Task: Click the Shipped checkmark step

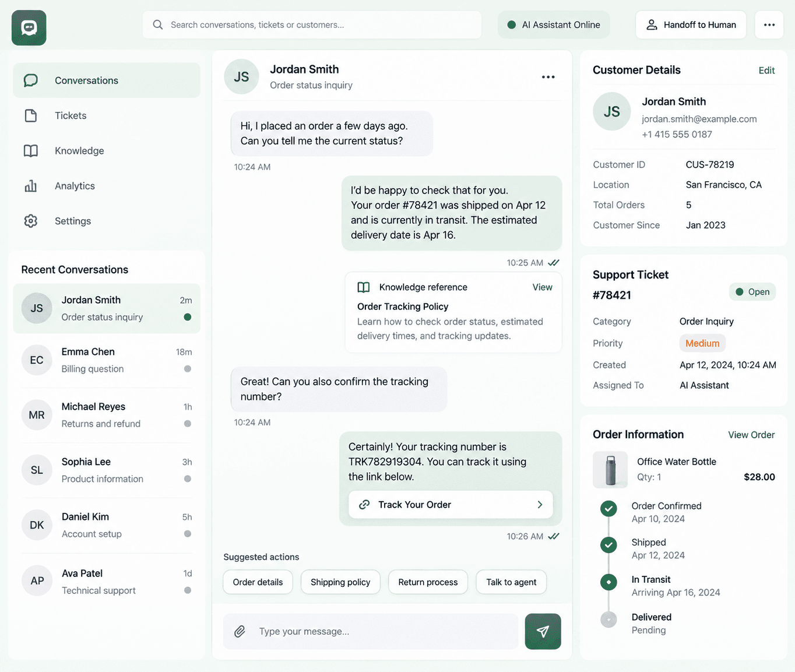Action: tap(609, 546)
